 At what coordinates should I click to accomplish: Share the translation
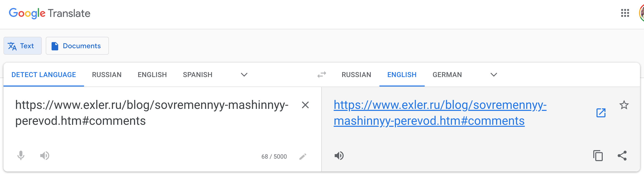[622, 156]
